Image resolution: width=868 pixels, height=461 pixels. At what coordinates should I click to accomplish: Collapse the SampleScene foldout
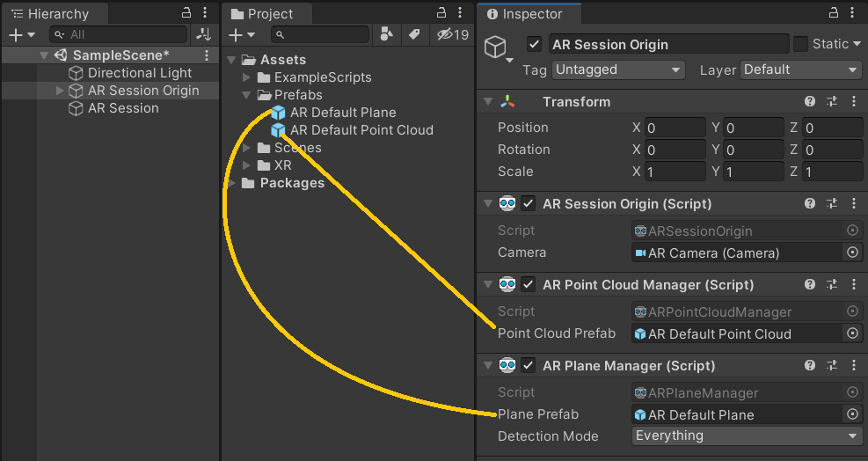[x=44, y=55]
